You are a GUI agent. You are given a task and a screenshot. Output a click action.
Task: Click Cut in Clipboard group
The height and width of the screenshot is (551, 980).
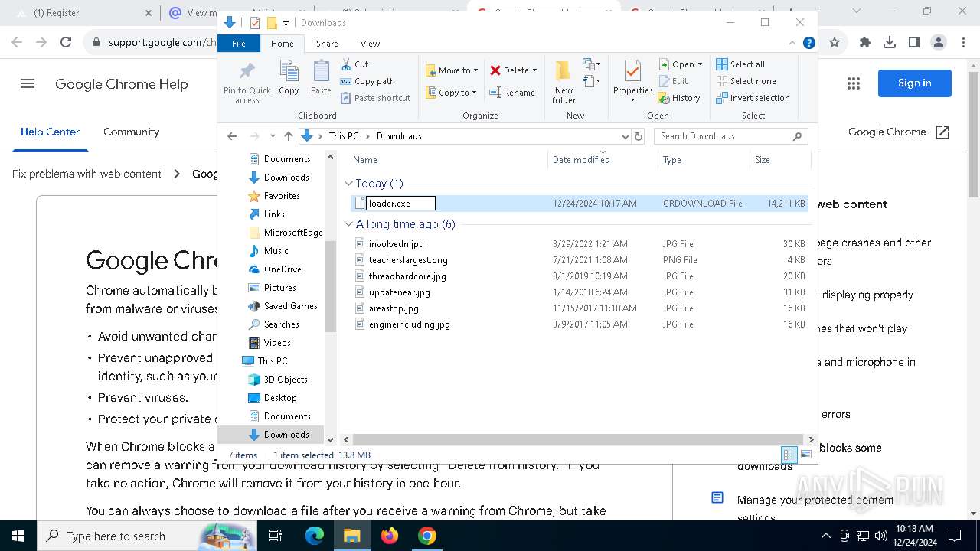point(355,64)
